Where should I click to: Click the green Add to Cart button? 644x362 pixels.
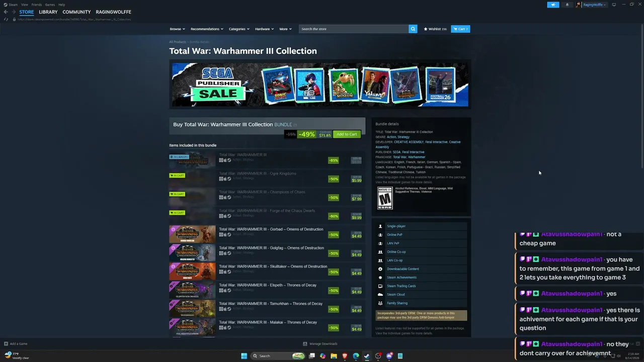347,134
